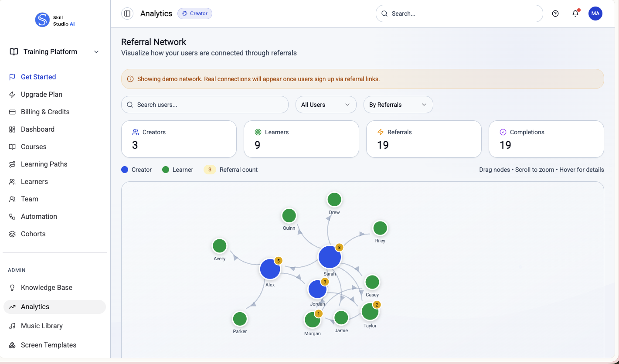Click Sarah's referral count badge 8
Image resolution: width=619 pixels, height=364 pixels.
(339, 247)
